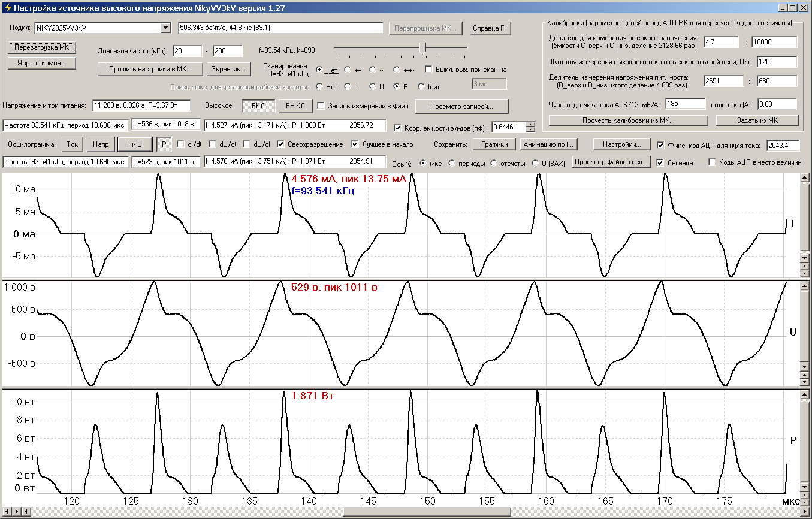The height and width of the screenshot is (519, 812).
Task: Show the Ток oscillogram
Action: pos(73,144)
